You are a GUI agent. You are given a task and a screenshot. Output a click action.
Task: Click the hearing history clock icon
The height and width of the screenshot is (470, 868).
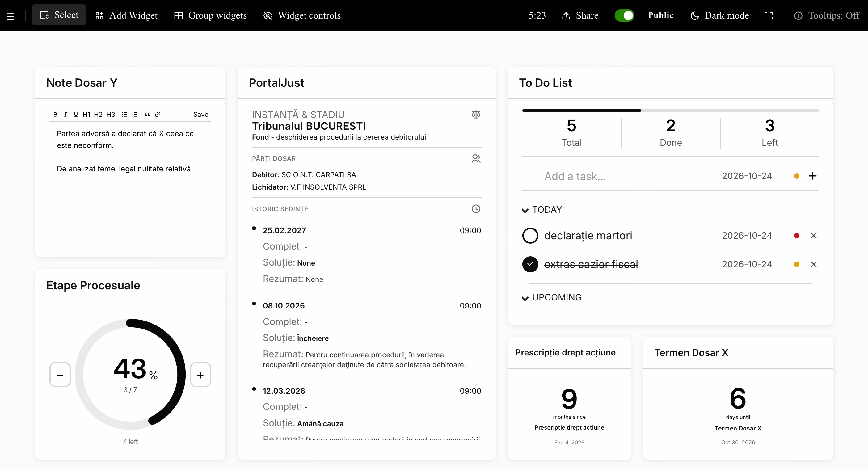coord(476,209)
